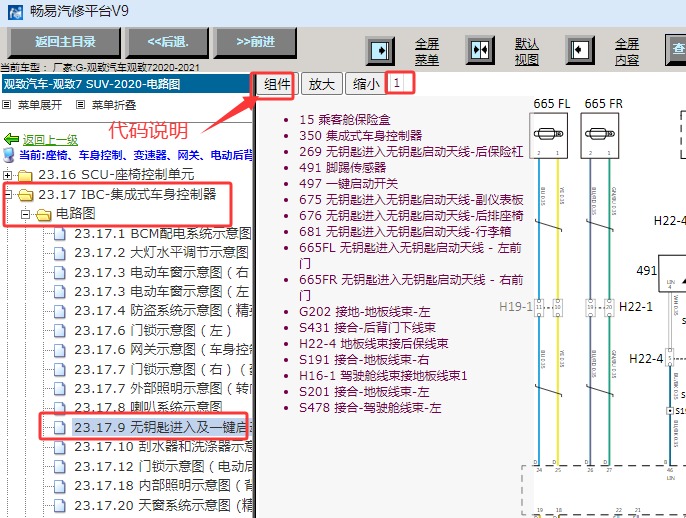Click the 默认视图 text link

point(527,52)
